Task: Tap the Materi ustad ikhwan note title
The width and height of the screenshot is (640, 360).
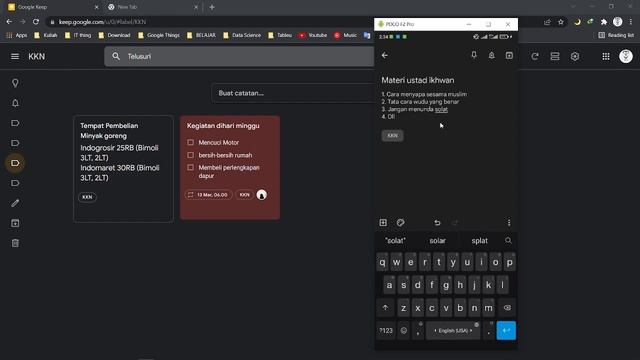Action: coord(418,80)
